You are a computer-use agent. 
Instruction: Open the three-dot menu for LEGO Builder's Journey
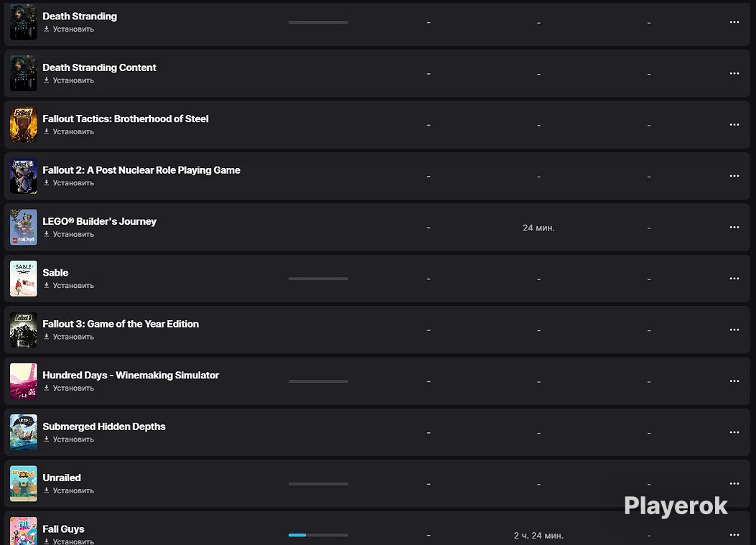(734, 227)
